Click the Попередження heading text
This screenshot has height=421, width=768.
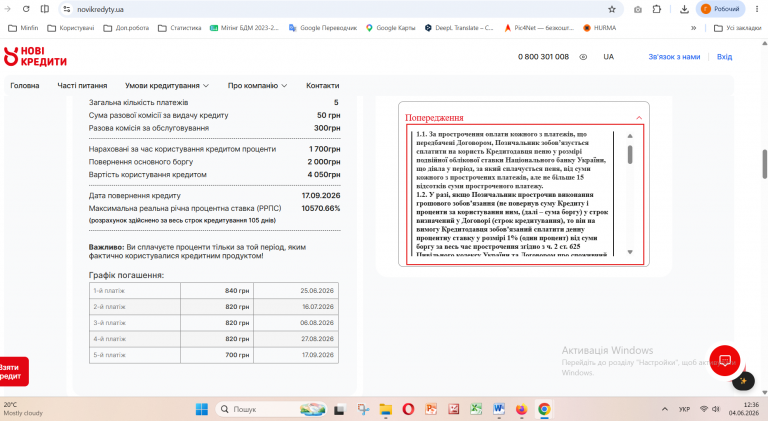[x=434, y=118]
